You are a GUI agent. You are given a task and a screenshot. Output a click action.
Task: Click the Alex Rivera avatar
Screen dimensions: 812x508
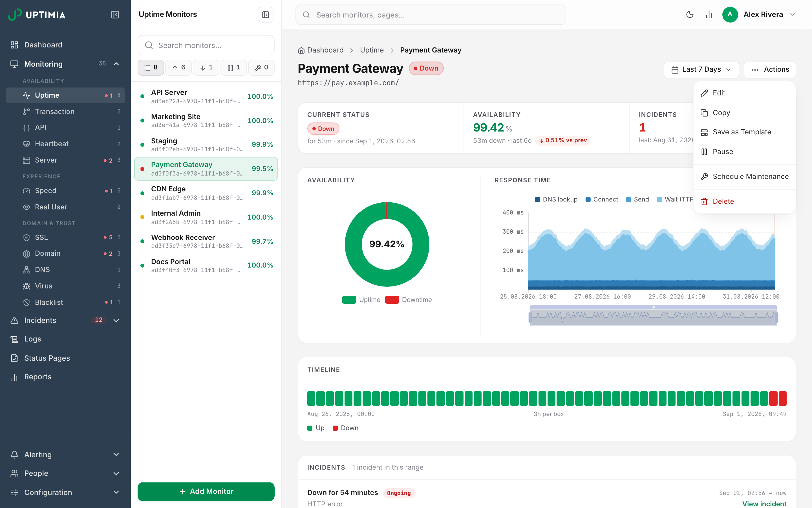point(730,14)
